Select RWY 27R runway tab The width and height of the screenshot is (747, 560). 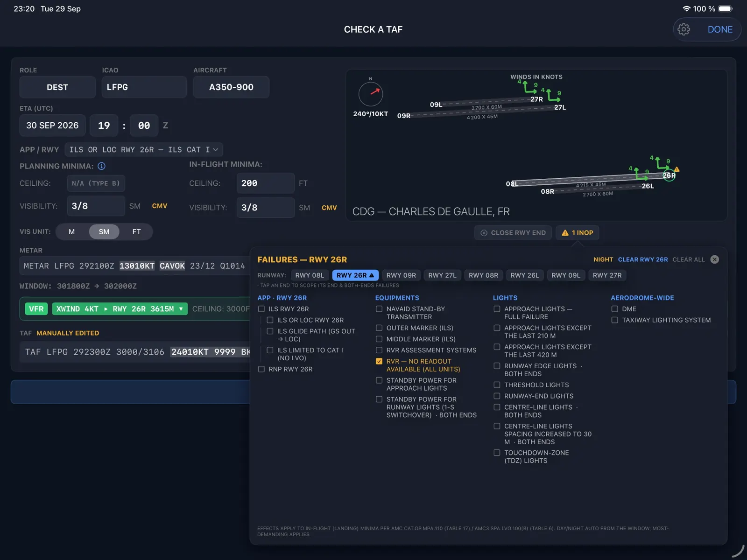607,275
